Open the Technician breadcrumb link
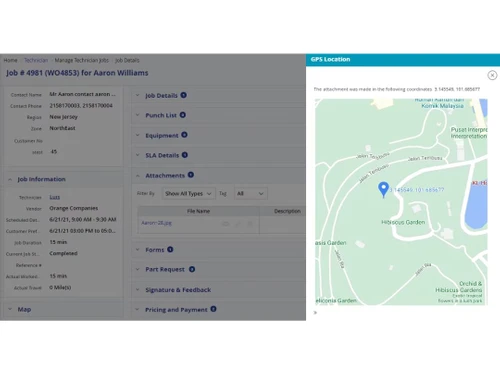The width and height of the screenshot is (500, 375). [x=36, y=60]
